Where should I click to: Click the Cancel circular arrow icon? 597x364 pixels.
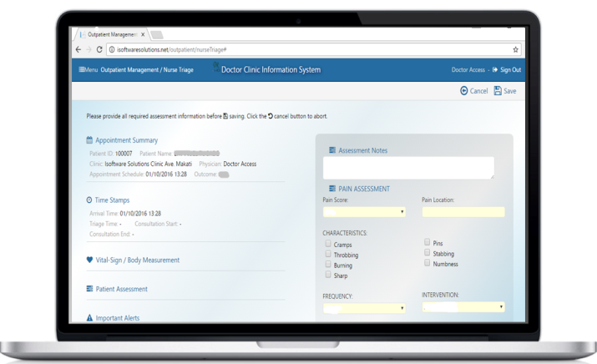[464, 91]
